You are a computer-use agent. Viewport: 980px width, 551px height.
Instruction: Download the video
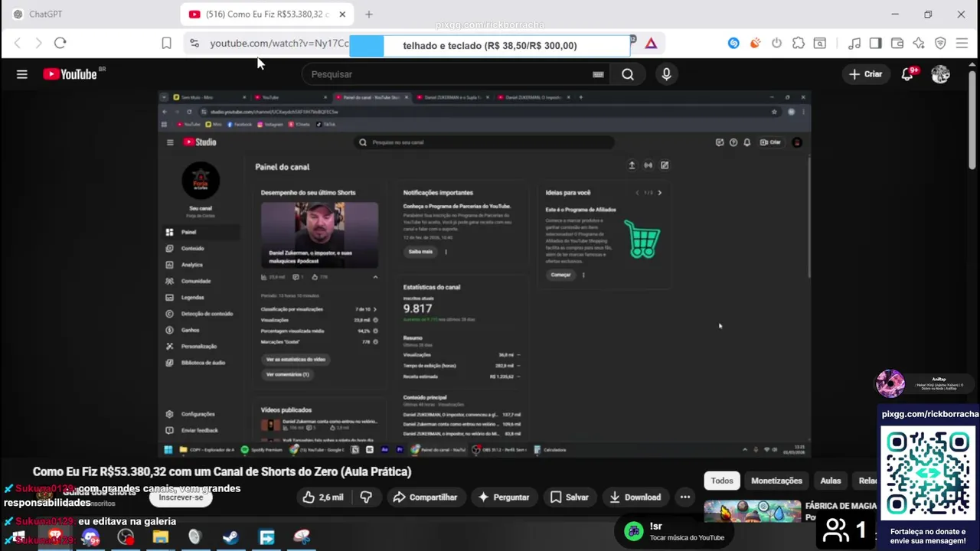634,497
